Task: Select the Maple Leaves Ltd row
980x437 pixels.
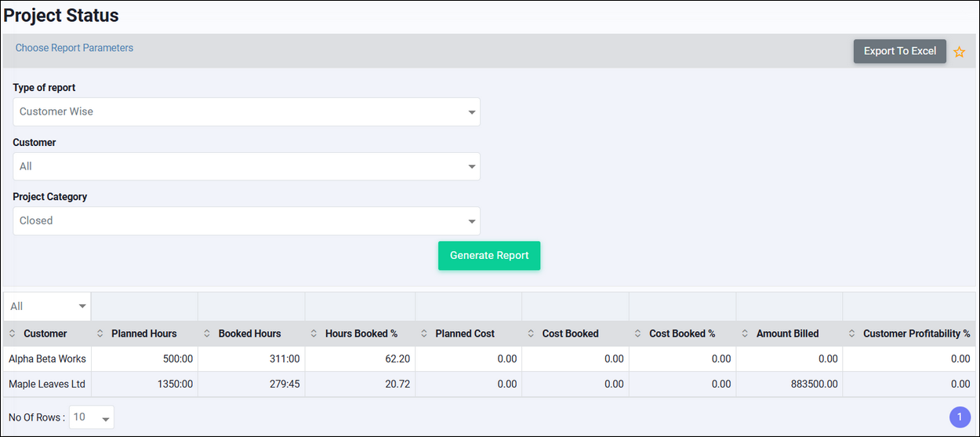Action: (x=489, y=384)
